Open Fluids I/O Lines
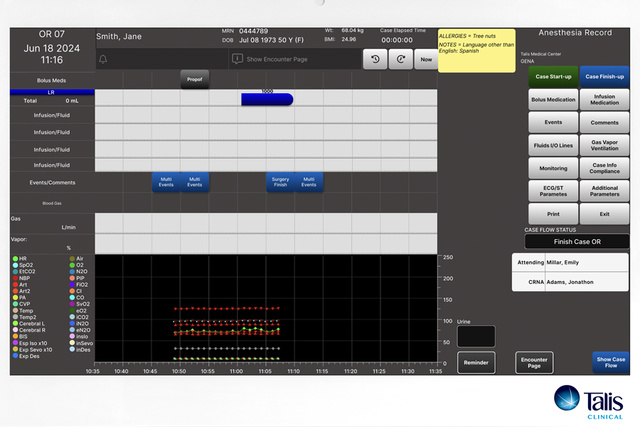Screen dimensions: 640x427 tap(553, 145)
